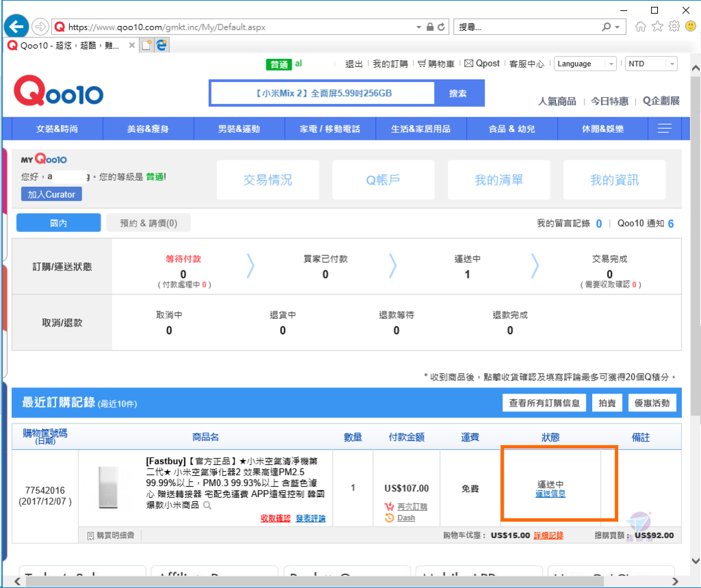The image size is (701, 588).
Task: Open the 詳細記錄 discount details link
Action: [x=548, y=535]
